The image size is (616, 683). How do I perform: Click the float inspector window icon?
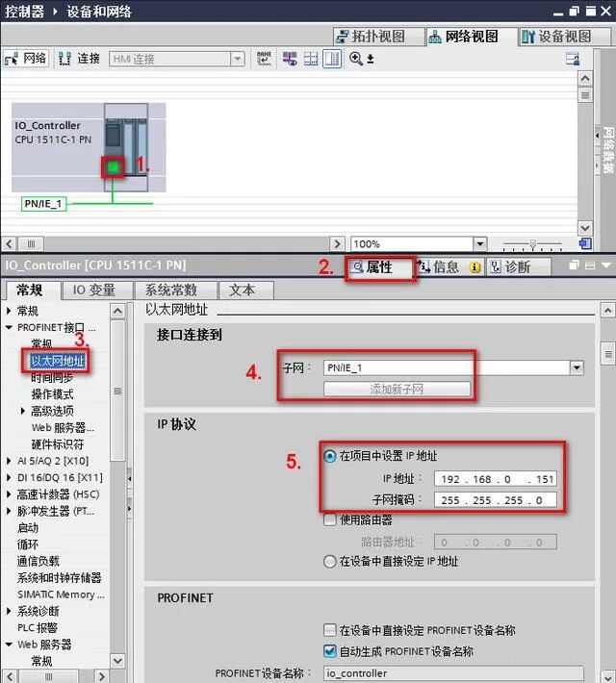click(574, 266)
